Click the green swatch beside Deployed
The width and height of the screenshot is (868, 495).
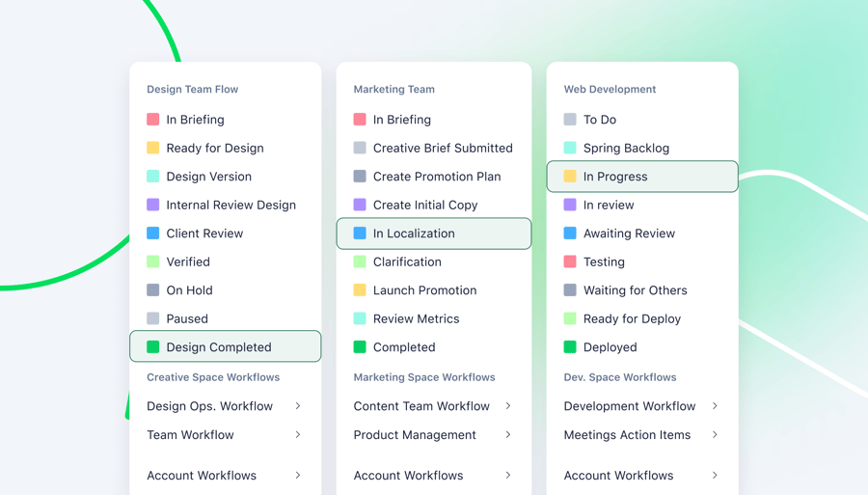pyautogui.click(x=570, y=347)
